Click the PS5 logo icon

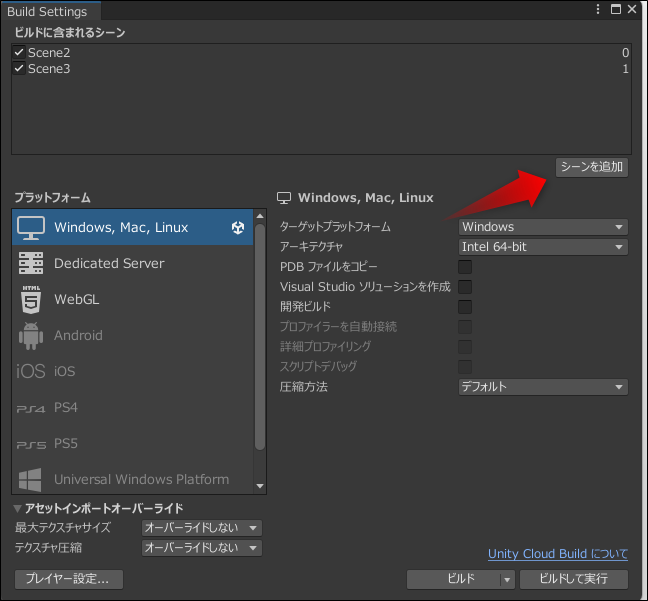pyautogui.click(x=31, y=445)
